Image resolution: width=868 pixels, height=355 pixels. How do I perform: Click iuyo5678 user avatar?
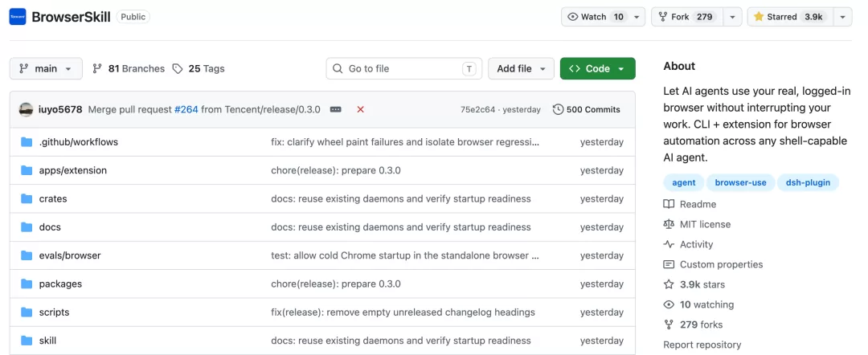tap(26, 109)
